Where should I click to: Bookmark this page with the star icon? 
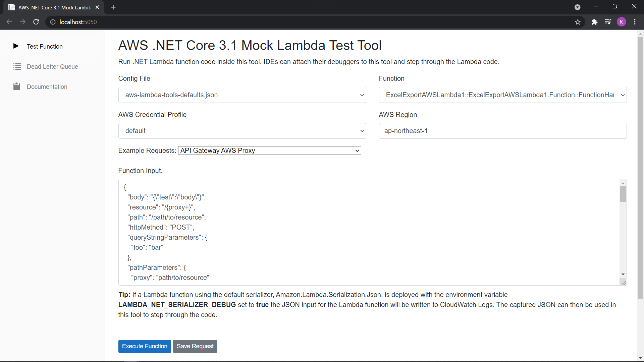point(578,22)
